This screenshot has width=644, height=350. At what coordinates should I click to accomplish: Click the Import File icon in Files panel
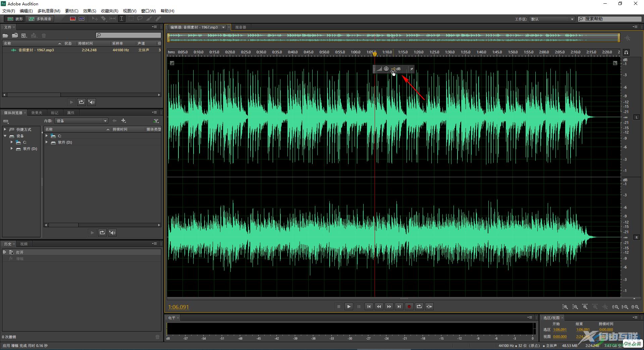pos(15,36)
